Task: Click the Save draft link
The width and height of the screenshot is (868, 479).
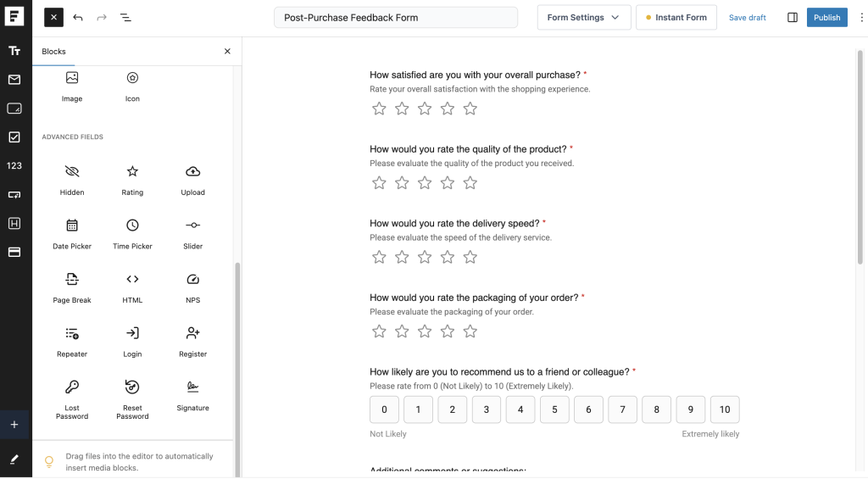Action: (x=748, y=18)
